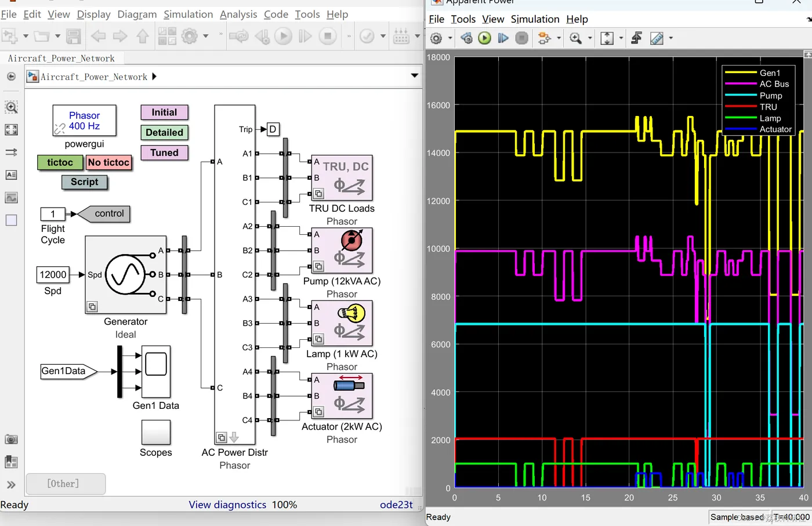The height and width of the screenshot is (526, 812).
Task: Open the dropdown beside the scope zoom tool
Action: (590, 38)
